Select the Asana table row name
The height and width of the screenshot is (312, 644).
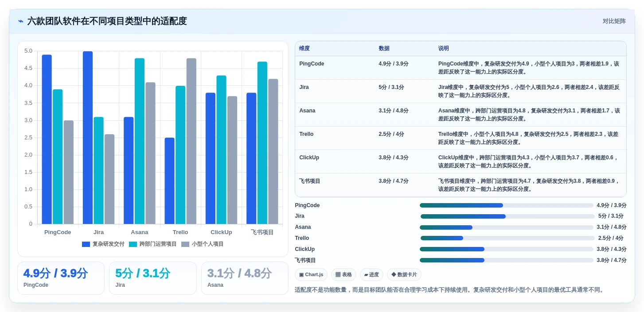pyautogui.click(x=307, y=111)
